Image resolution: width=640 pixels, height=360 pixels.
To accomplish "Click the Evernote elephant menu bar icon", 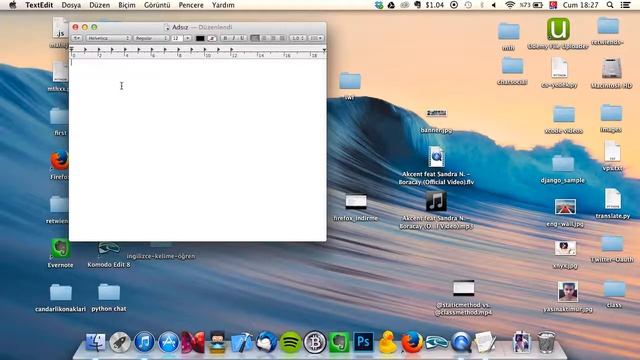I will [417, 5].
